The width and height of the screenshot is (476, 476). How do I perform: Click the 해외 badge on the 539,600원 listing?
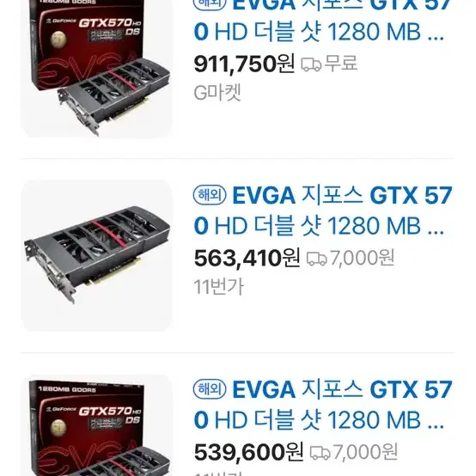[210, 388]
